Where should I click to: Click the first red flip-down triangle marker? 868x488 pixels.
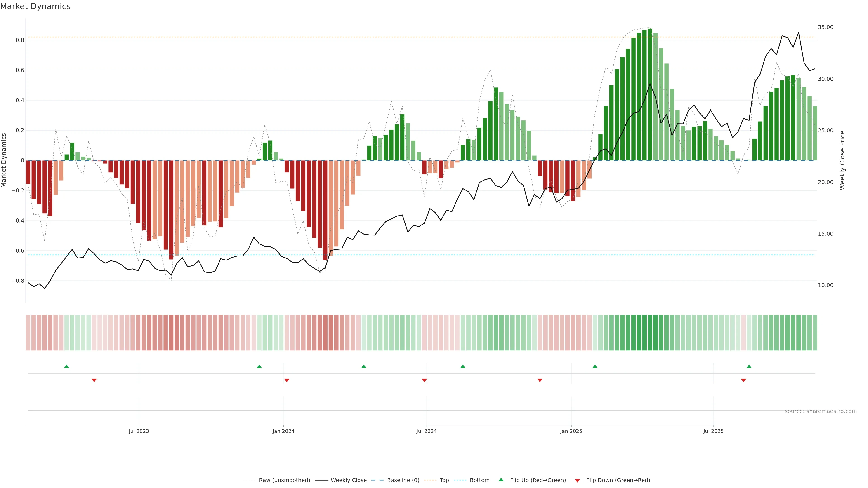(94, 380)
